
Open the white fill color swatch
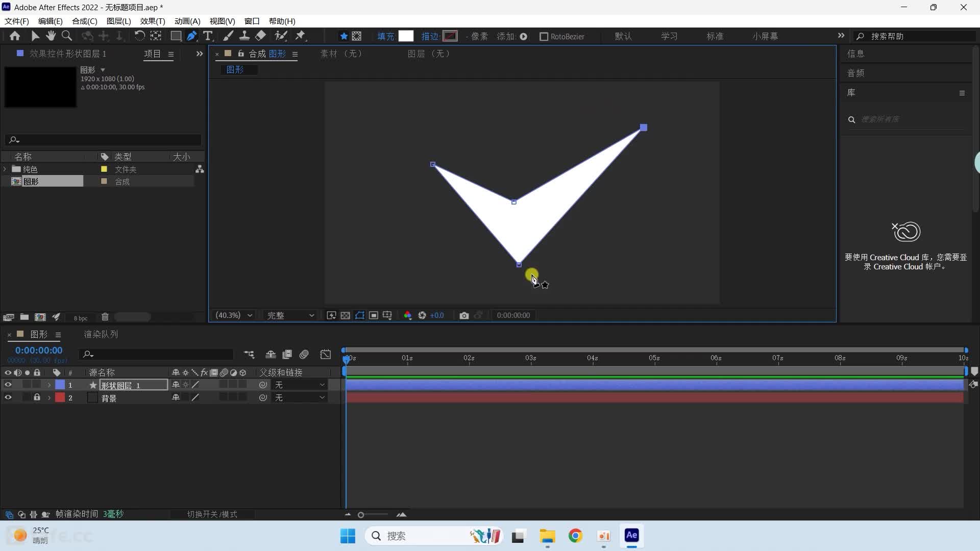tap(406, 36)
